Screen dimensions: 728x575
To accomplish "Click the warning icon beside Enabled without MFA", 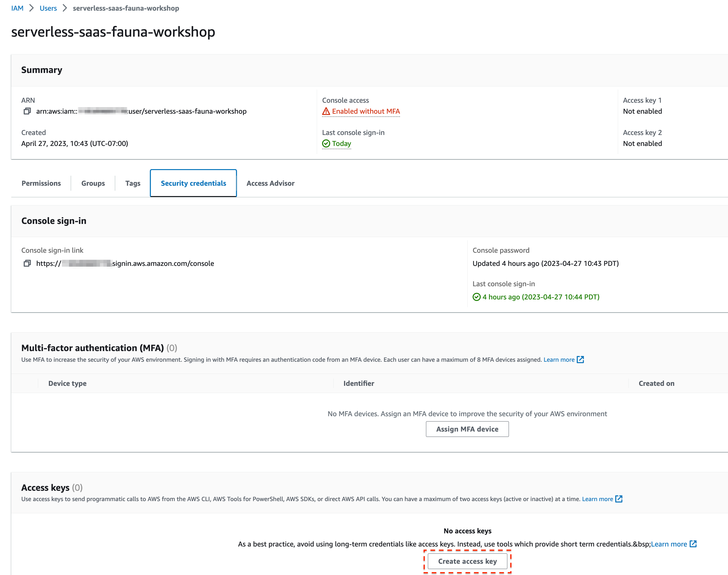I will point(326,111).
